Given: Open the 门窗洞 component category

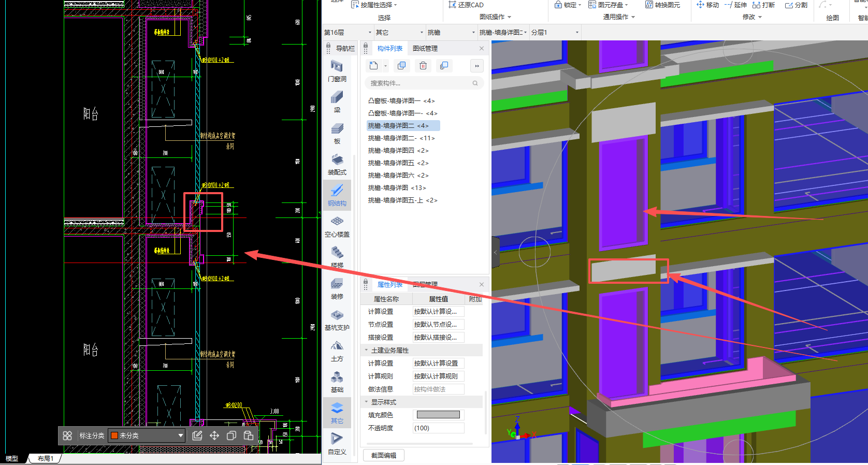Looking at the screenshot, I should 337,70.
